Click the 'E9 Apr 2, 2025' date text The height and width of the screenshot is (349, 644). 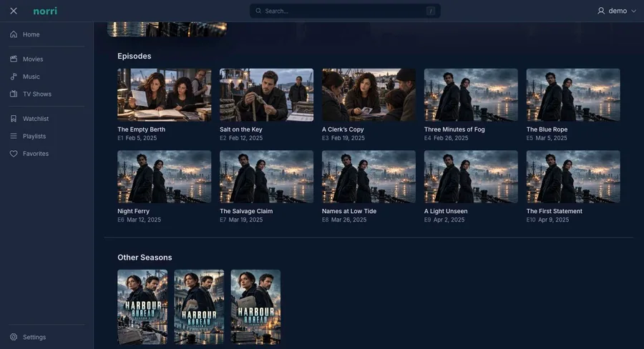pyautogui.click(x=444, y=220)
